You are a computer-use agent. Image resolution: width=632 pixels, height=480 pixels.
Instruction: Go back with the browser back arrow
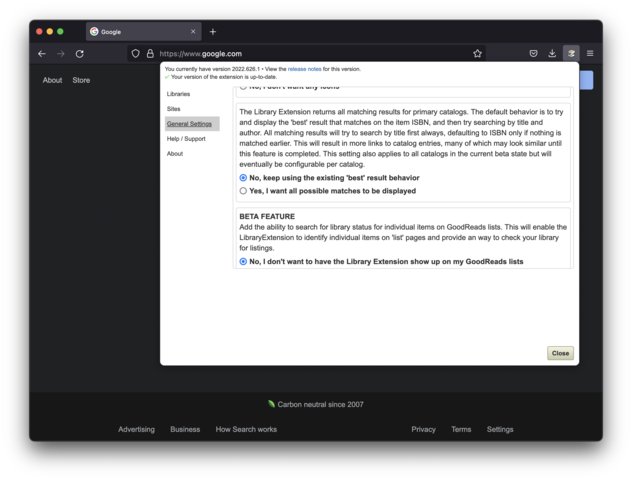[42, 54]
